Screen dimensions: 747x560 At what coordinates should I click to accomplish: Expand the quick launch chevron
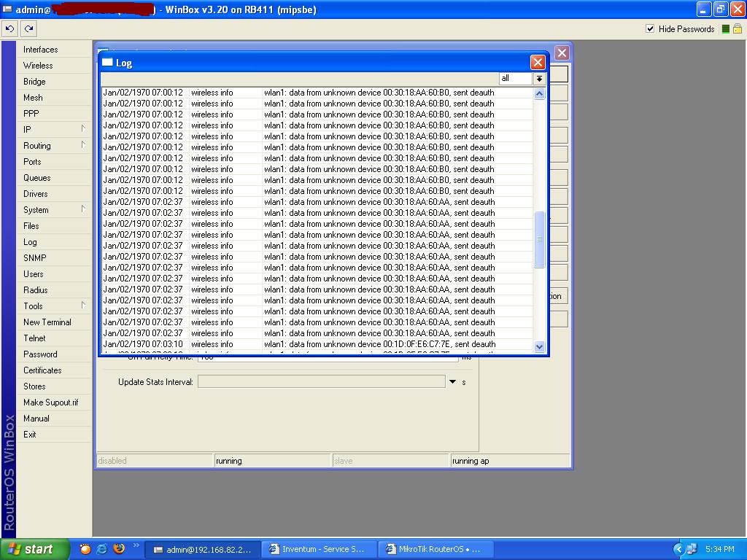click(136, 545)
